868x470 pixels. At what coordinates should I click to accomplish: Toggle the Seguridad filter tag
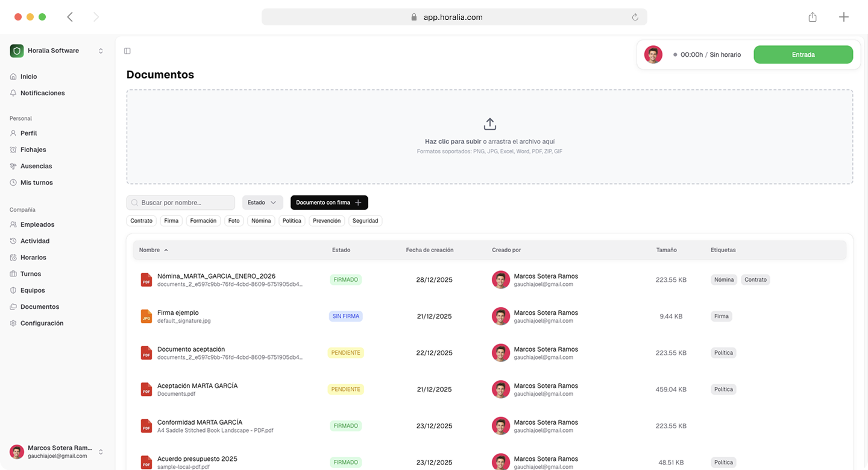click(365, 221)
